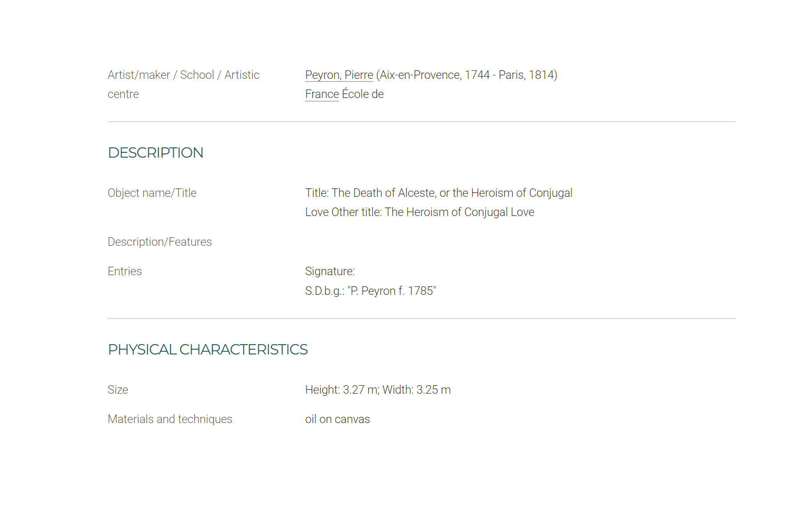Viewport: 812px width, 525px height.
Task: Click the oil on canvas text
Action: coord(338,419)
